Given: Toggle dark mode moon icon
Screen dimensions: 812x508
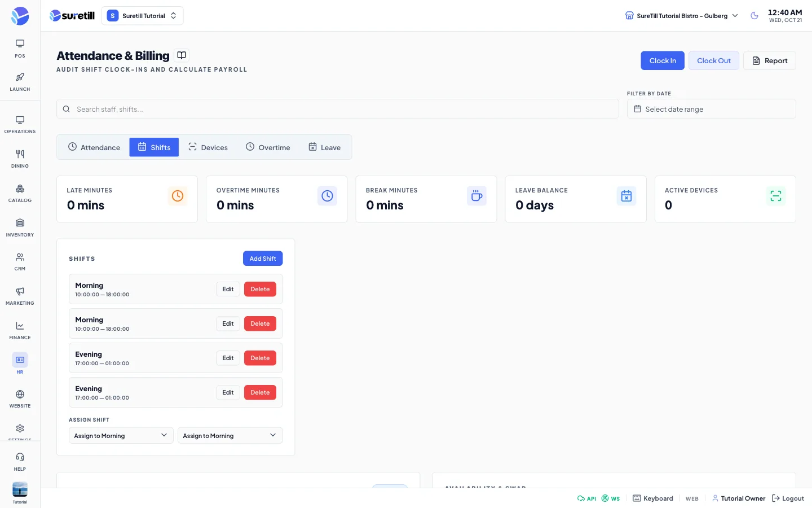Looking at the screenshot, I should [x=754, y=16].
